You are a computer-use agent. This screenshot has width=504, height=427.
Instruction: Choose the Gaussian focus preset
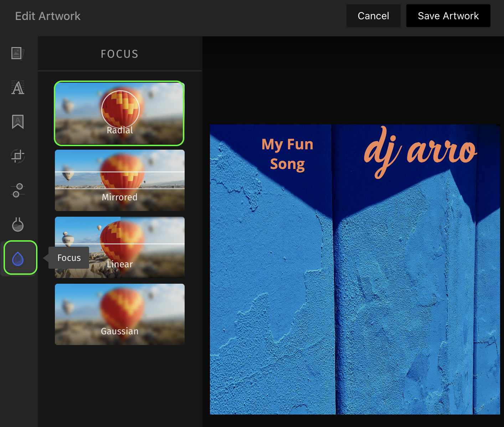[x=120, y=314]
